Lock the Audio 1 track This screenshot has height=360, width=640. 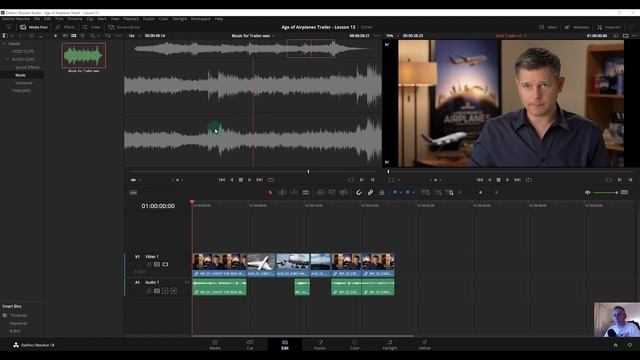point(149,291)
